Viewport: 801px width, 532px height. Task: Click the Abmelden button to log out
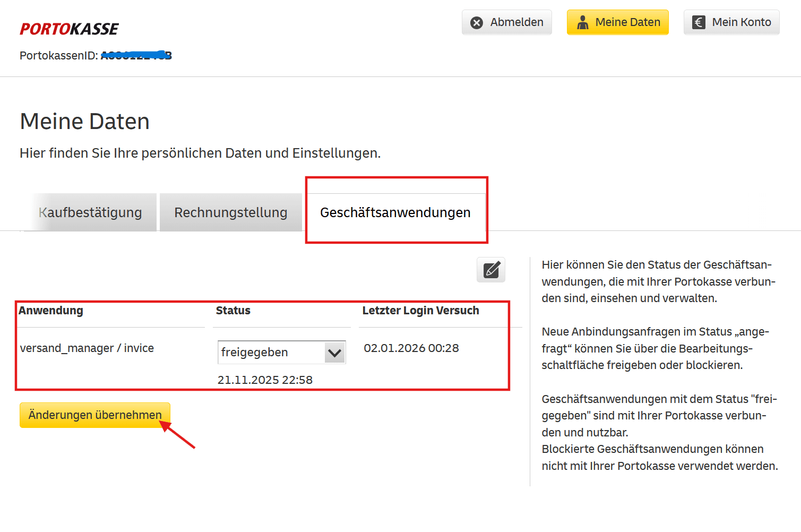[506, 22]
